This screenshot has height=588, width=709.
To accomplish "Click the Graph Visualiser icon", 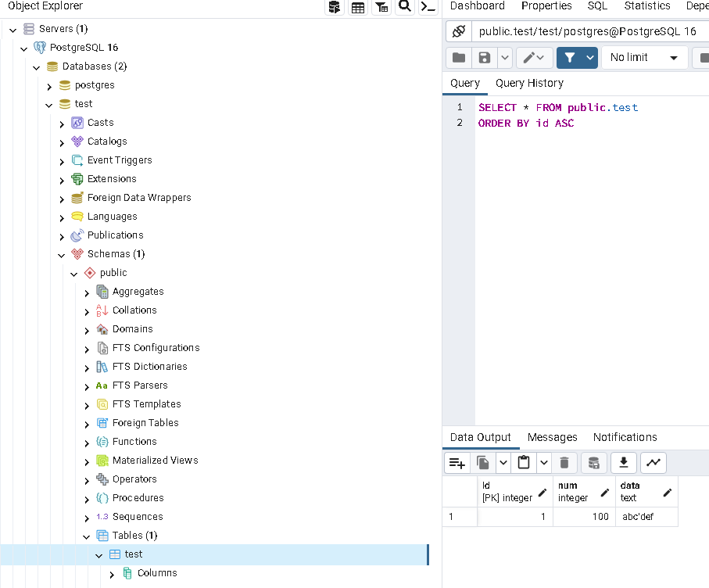I will click(653, 463).
